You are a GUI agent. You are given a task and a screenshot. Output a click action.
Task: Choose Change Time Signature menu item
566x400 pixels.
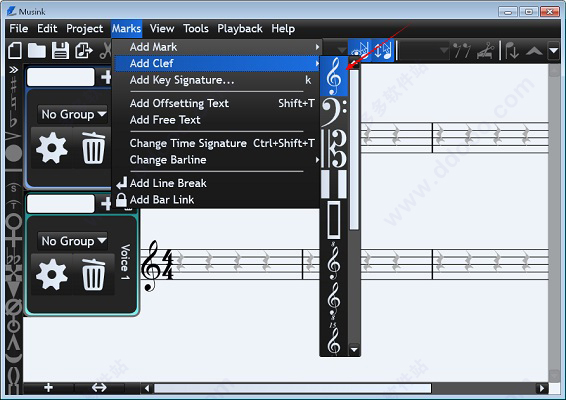(218, 143)
